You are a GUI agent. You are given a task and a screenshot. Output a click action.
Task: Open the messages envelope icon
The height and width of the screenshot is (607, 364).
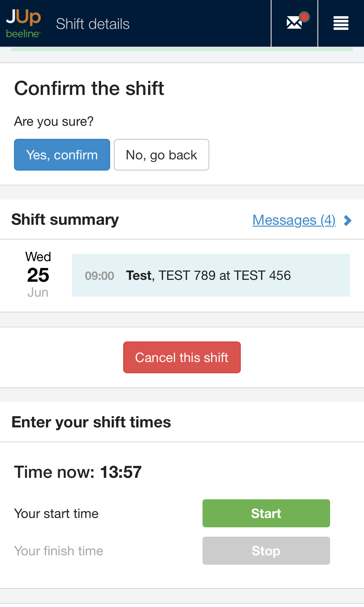pos(294,23)
